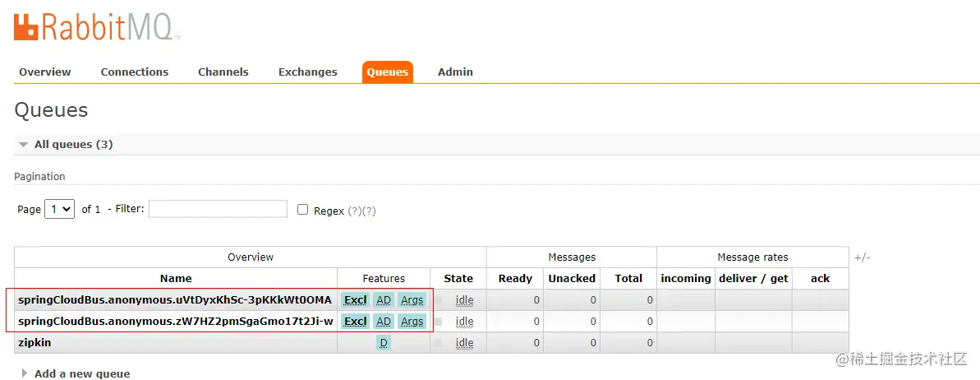Sort by the ack column header
This screenshot has height=380, width=980.
click(x=820, y=279)
